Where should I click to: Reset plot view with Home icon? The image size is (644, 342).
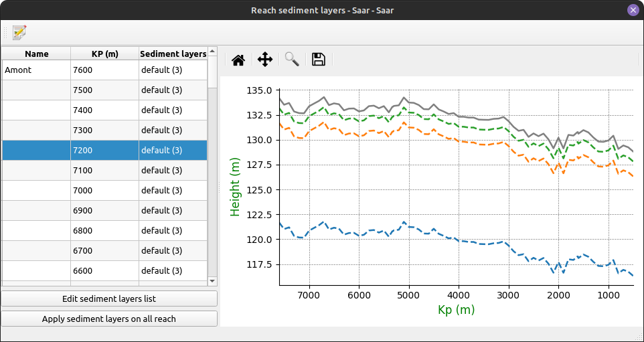click(x=238, y=60)
